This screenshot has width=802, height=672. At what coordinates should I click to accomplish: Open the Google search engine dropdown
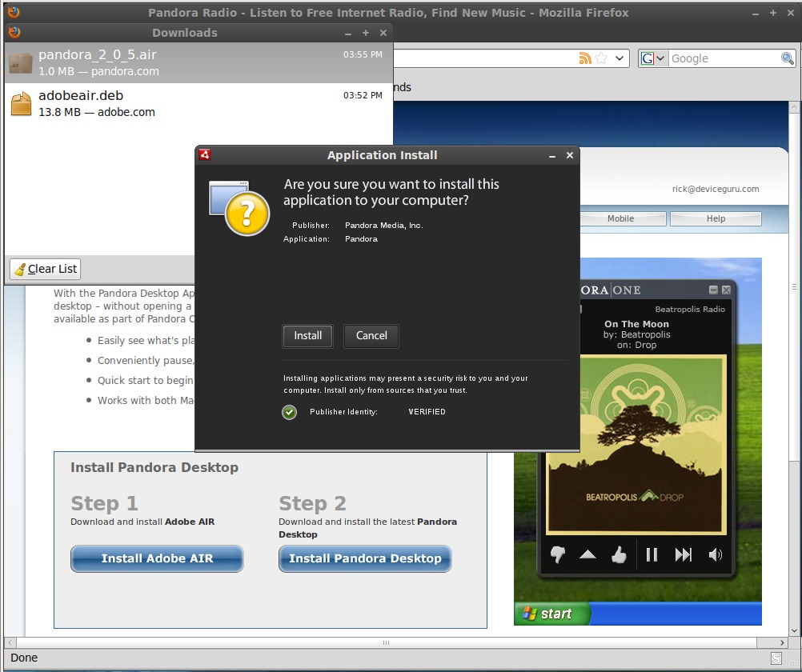pos(653,58)
